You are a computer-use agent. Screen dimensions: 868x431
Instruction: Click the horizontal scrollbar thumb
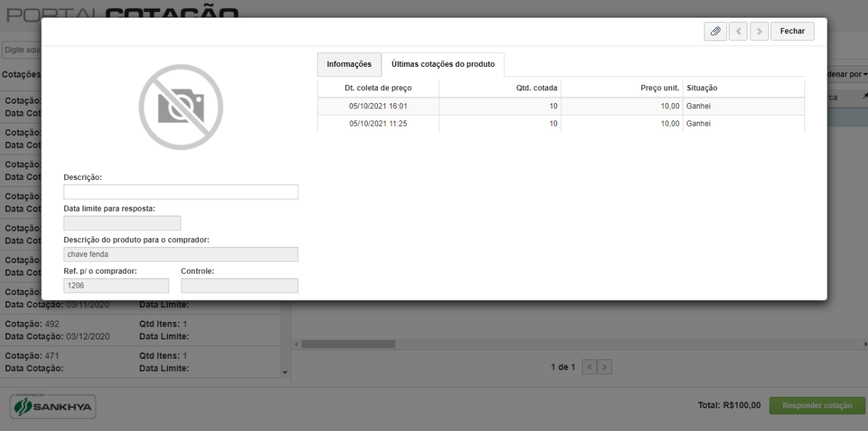[x=348, y=344]
